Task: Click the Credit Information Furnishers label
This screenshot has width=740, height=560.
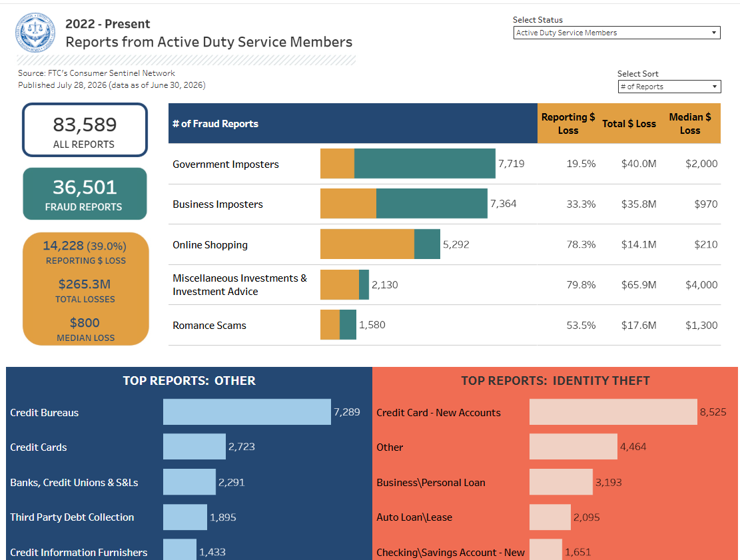Action: 79,553
